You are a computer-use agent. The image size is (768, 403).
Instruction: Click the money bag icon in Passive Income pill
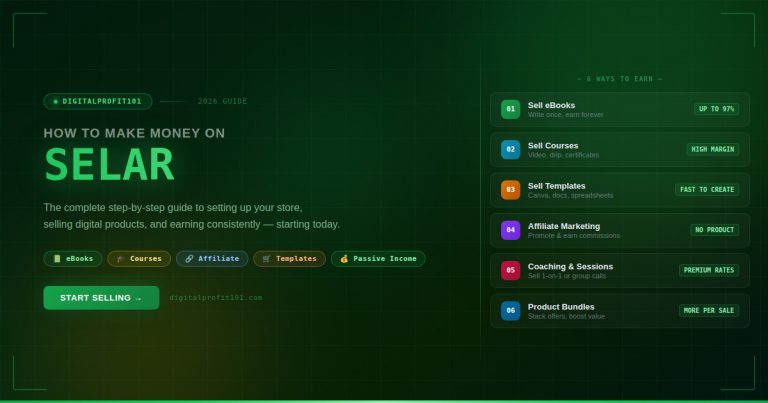tap(344, 259)
